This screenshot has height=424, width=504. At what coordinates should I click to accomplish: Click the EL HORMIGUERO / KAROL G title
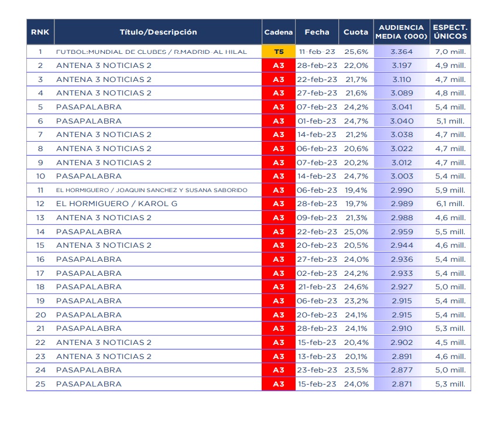[116, 204]
